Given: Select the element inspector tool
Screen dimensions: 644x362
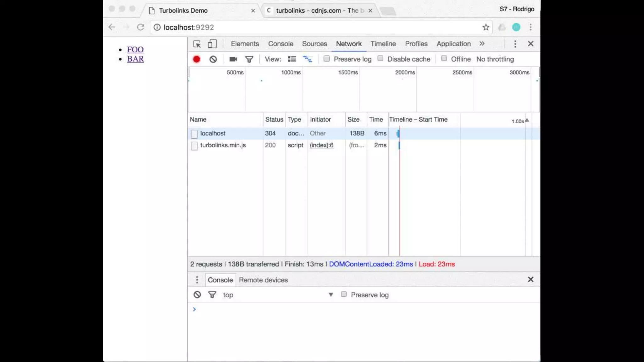Looking at the screenshot, I should (197, 44).
